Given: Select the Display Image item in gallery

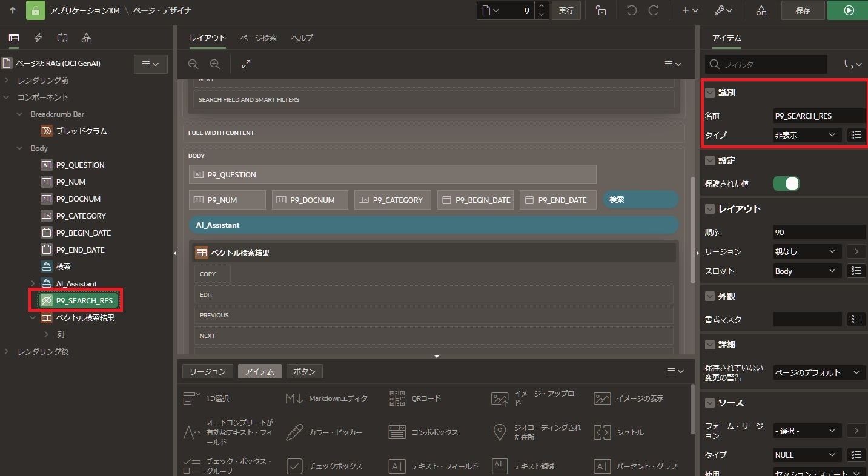Looking at the screenshot, I should 629,398.
